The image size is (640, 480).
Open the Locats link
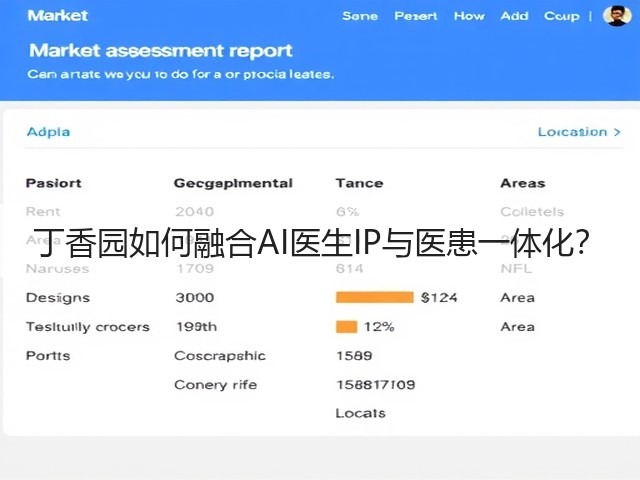tap(360, 413)
